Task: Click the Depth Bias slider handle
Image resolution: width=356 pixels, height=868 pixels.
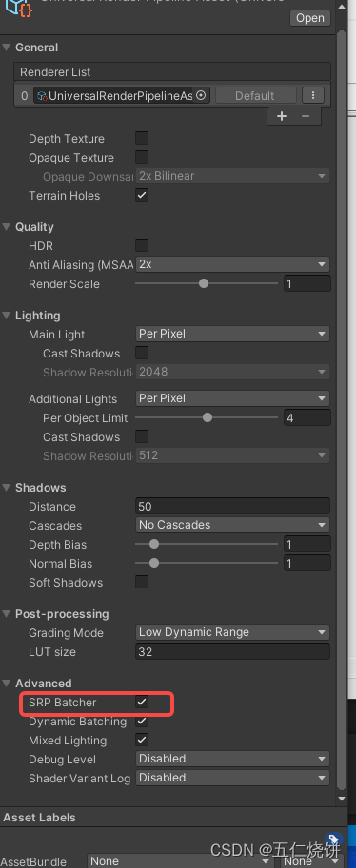Action: pyautogui.click(x=154, y=544)
